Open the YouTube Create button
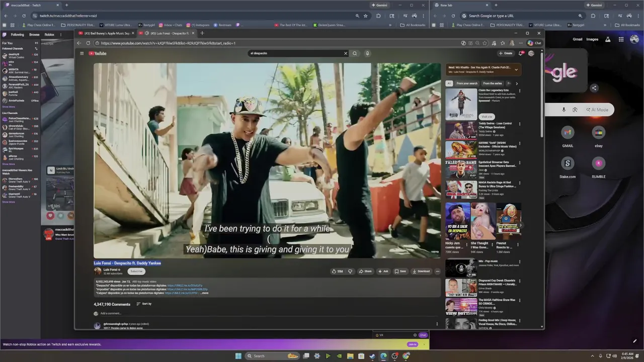This screenshot has width=644, height=362. pos(506,53)
